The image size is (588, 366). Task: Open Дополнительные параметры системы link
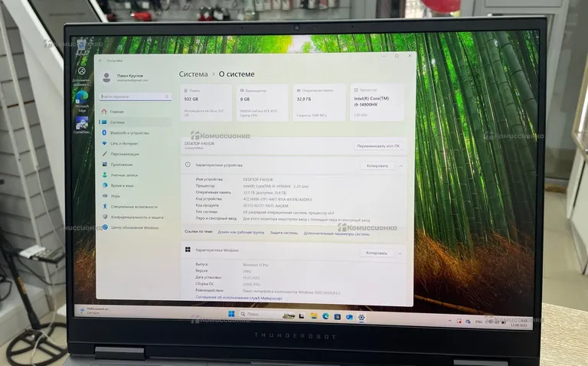336,234
